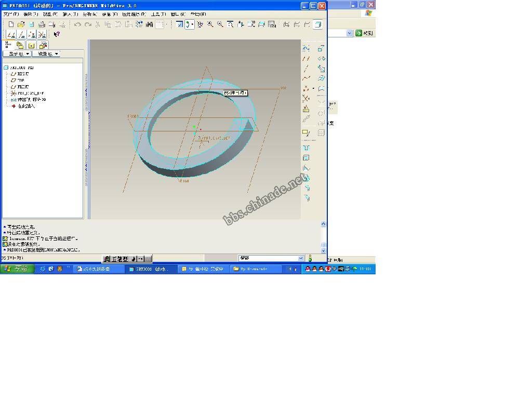Open the File menu
532x399 pixels.
pyautogui.click(x=11, y=14)
